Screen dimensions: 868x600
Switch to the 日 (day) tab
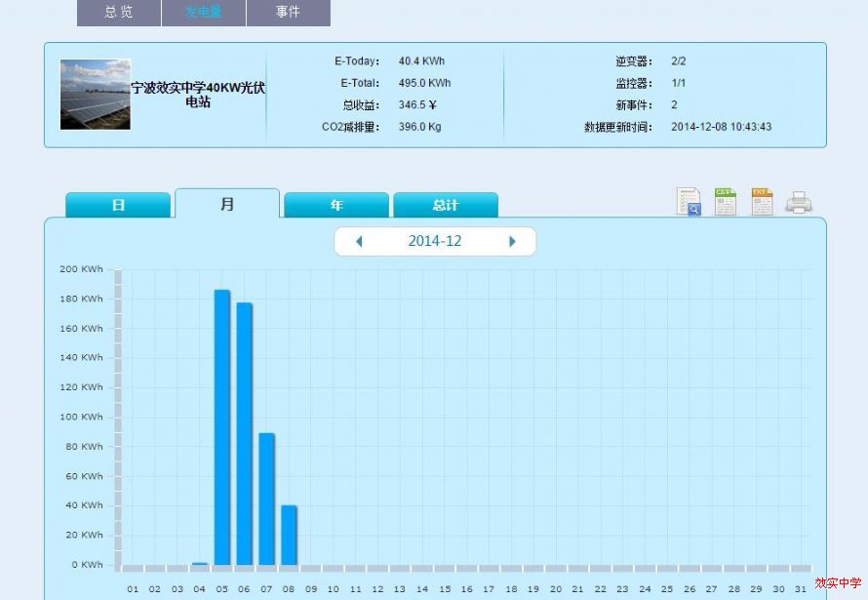[118, 205]
